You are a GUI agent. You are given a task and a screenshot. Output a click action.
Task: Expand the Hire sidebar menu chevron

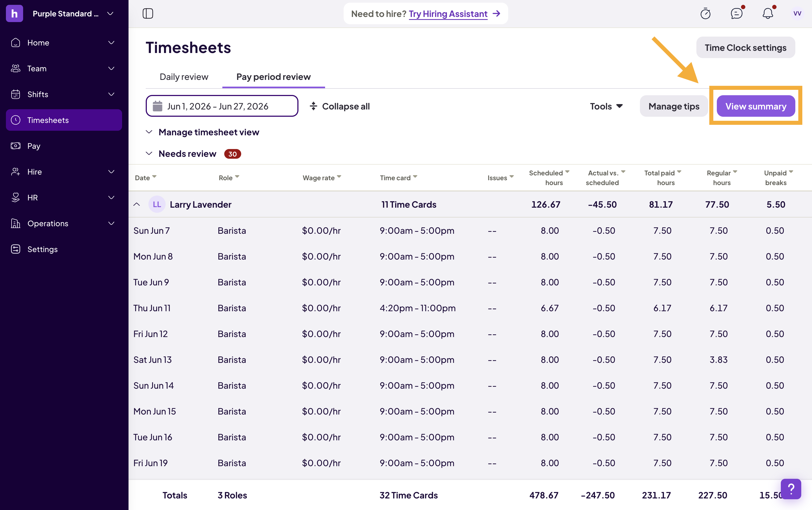111,172
